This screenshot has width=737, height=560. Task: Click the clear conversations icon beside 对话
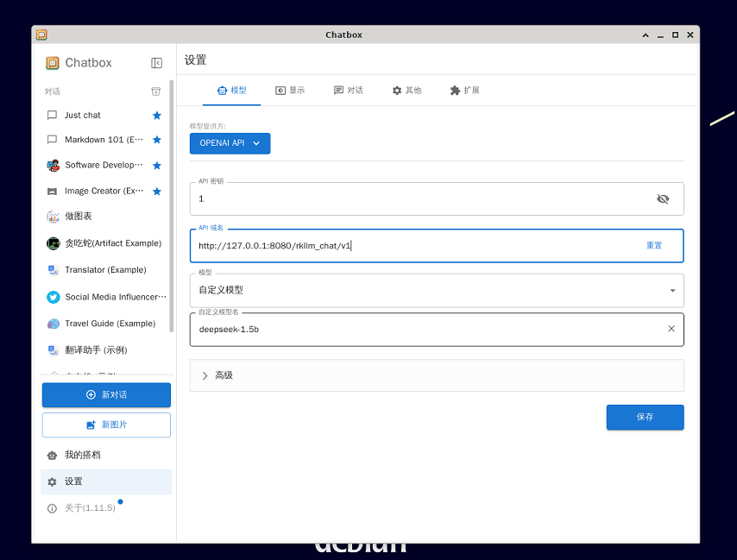155,91
